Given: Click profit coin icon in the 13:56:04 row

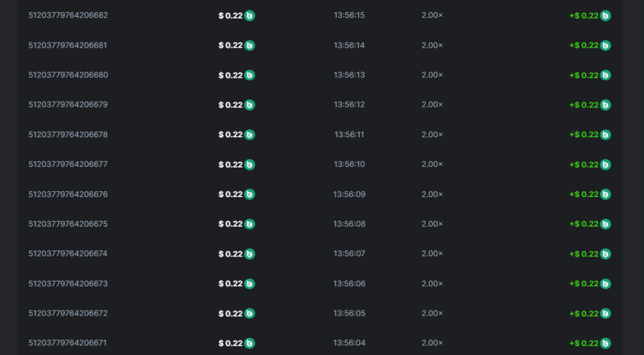Looking at the screenshot, I should [x=605, y=343].
